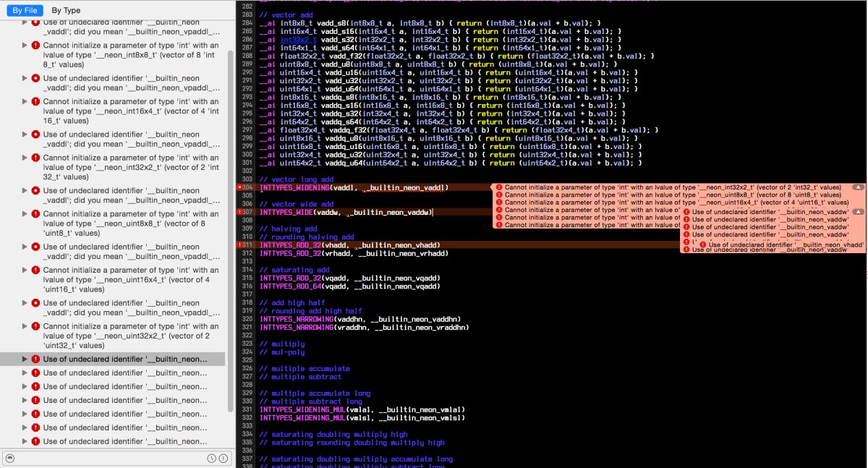Expand the '__neon_uint32x2_t' error disclosure triangle
The height and width of the screenshot is (468, 868).
point(25,326)
